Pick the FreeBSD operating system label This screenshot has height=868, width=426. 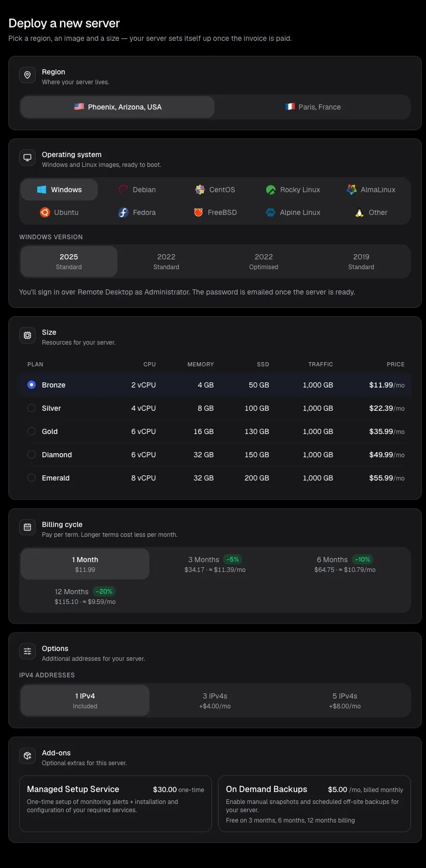222,212
